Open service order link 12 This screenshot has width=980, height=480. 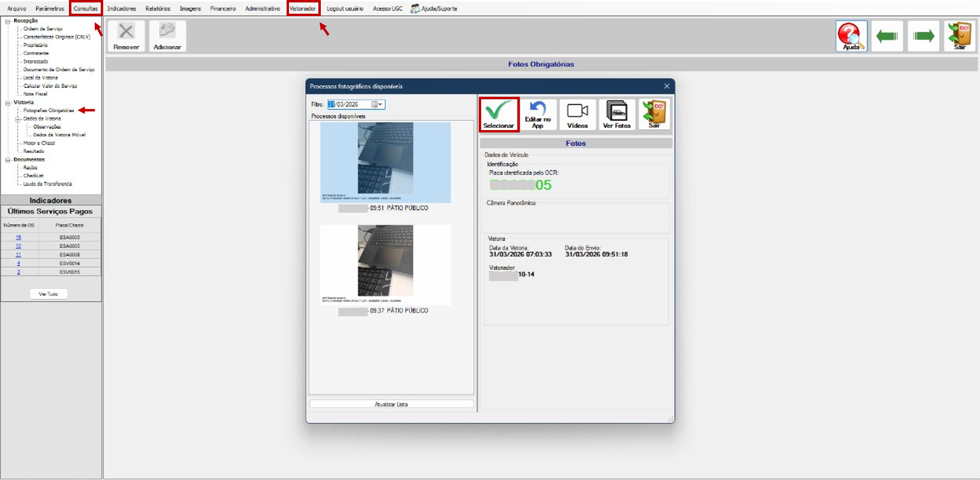click(19, 246)
